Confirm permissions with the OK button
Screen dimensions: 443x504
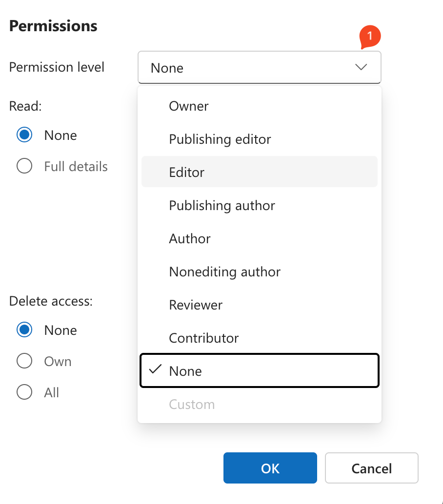pyautogui.click(x=270, y=468)
